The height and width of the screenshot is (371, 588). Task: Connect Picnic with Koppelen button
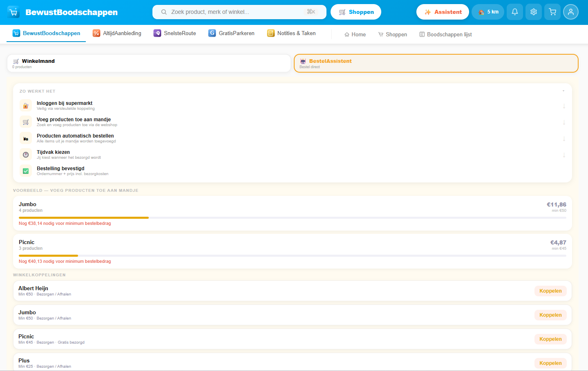[x=550, y=339]
